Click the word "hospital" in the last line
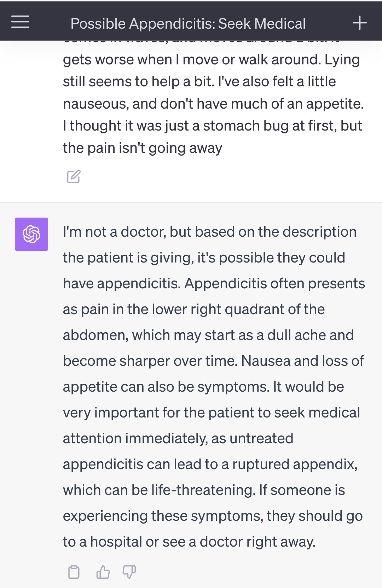The image size is (382, 588). click(x=116, y=542)
